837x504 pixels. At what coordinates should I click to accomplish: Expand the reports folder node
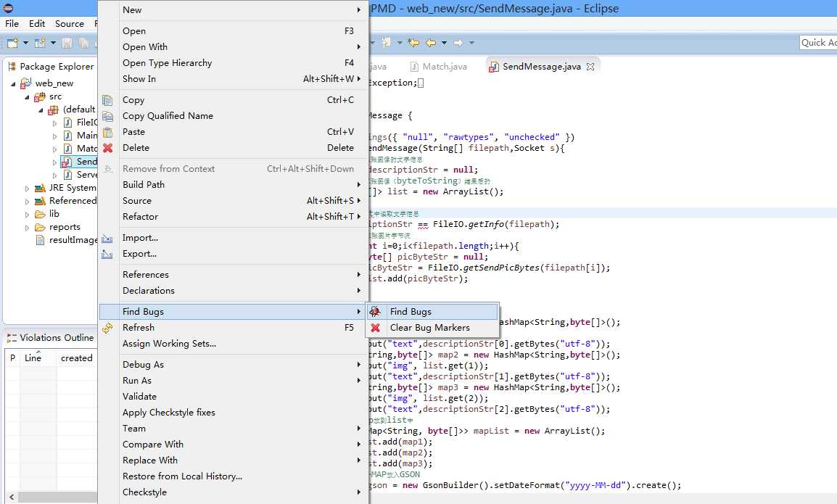coord(28,228)
